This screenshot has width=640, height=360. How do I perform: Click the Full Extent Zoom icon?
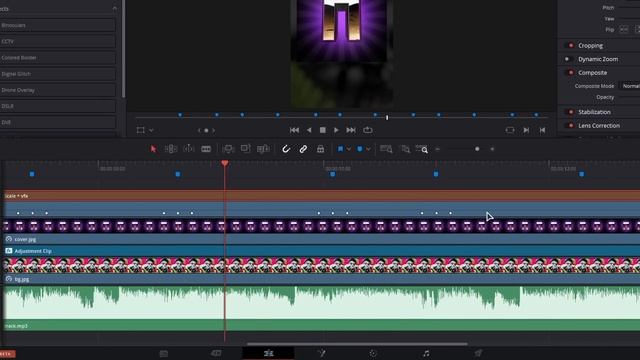[x=386, y=149]
